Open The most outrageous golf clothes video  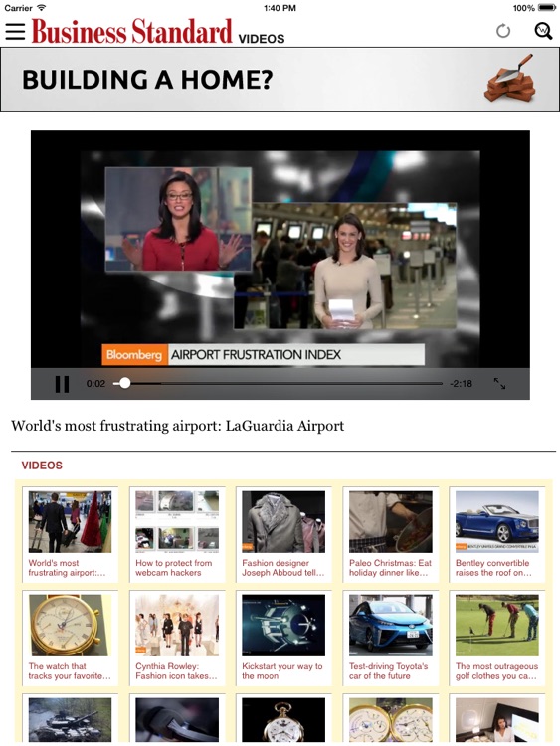[497, 626]
